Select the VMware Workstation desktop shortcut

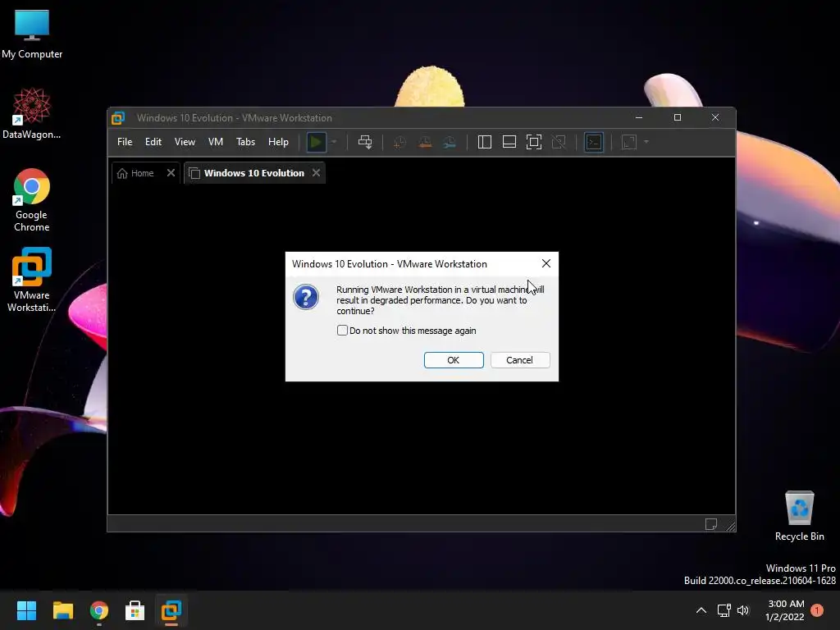click(32, 280)
